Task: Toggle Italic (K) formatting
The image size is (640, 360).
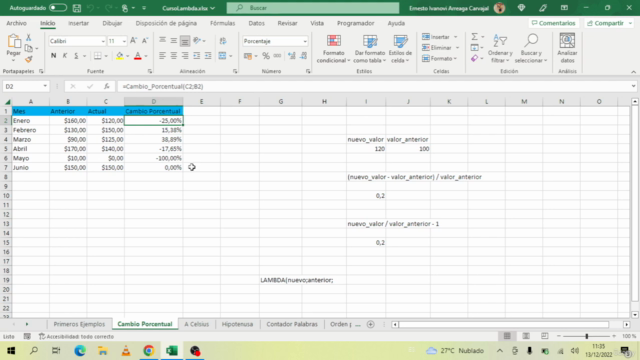Action: (x=65, y=56)
